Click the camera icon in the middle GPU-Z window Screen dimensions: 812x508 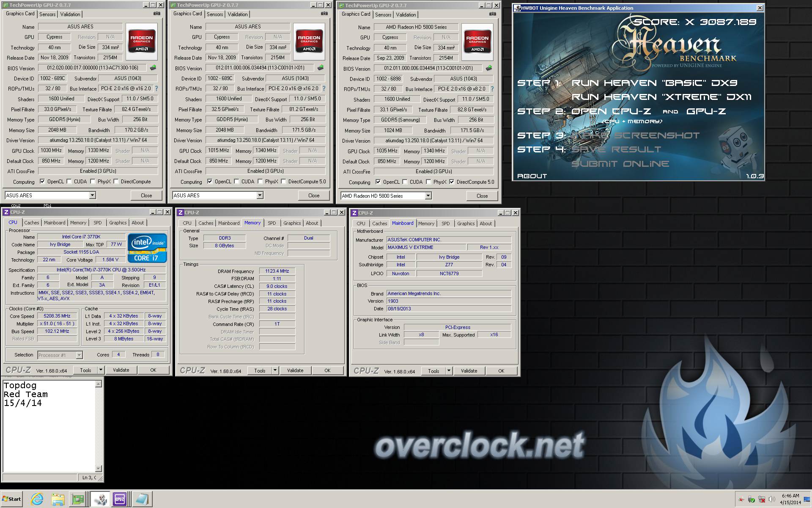324,14
